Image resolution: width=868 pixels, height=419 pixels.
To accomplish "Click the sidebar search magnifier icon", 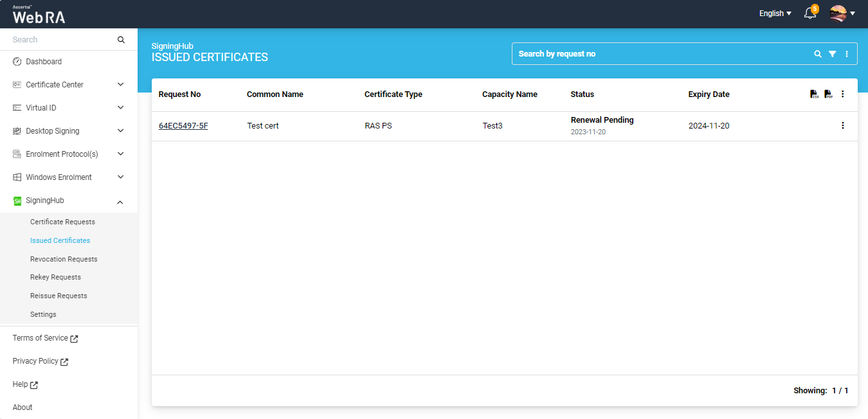I will [121, 40].
